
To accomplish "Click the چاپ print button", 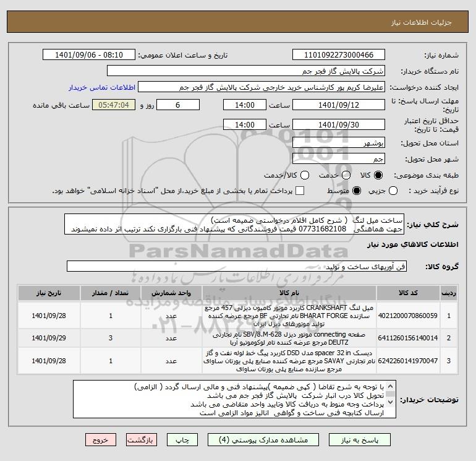I will [182, 440].
